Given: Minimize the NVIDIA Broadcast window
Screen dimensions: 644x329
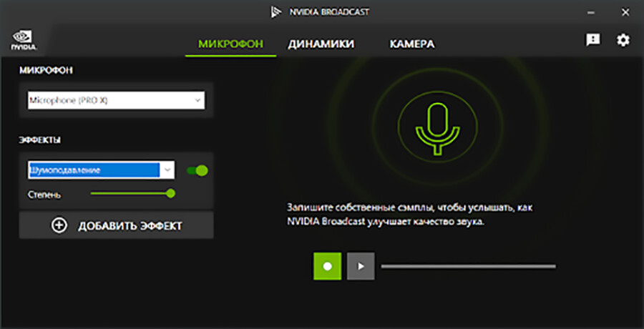Looking at the screenshot, I should 591,13.
